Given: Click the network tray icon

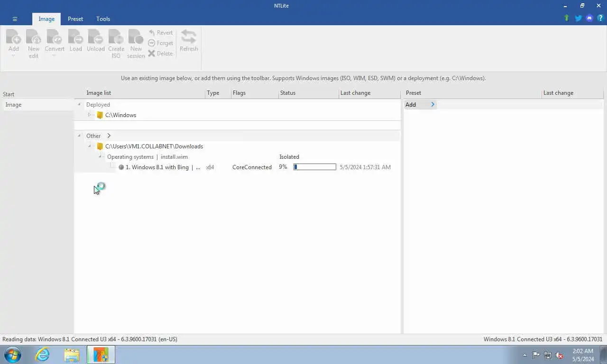Looking at the screenshot, I should tap(548, 355).
